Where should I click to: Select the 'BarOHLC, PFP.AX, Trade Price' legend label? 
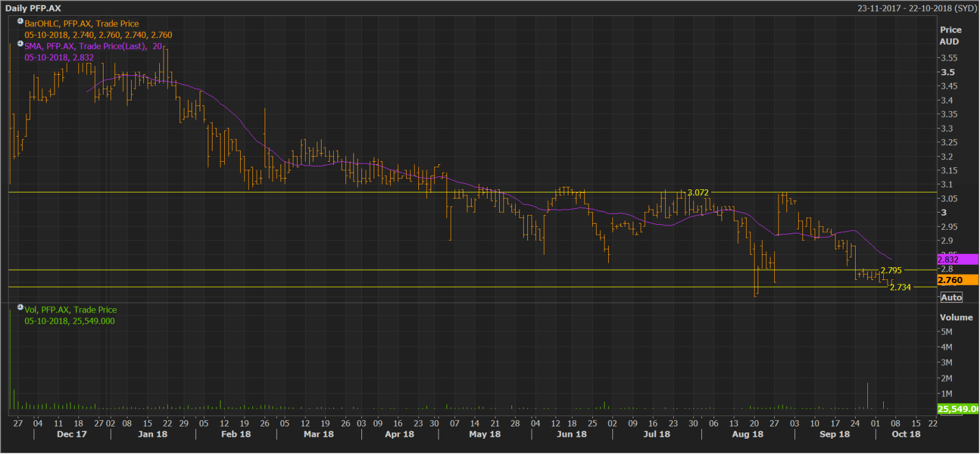click(82, 24)
